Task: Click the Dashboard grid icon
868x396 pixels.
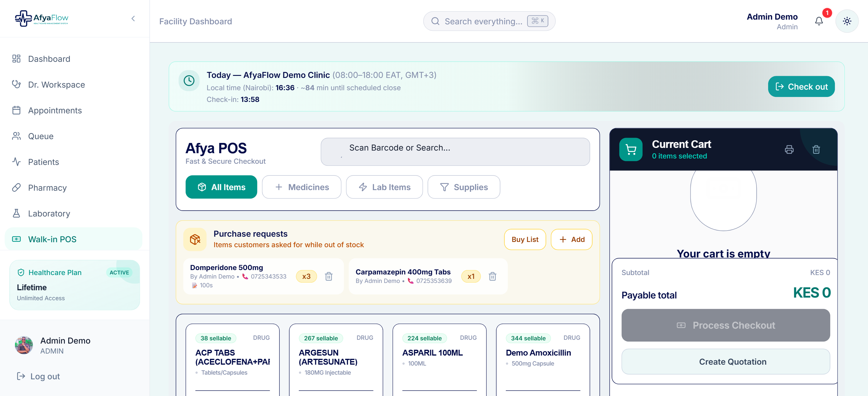Action: coord(16,59)
